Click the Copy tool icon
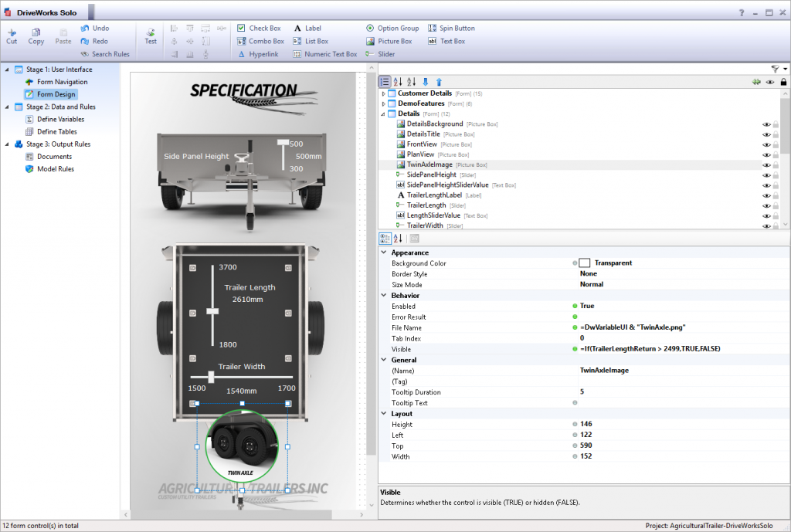 click(x=36, y=32)
